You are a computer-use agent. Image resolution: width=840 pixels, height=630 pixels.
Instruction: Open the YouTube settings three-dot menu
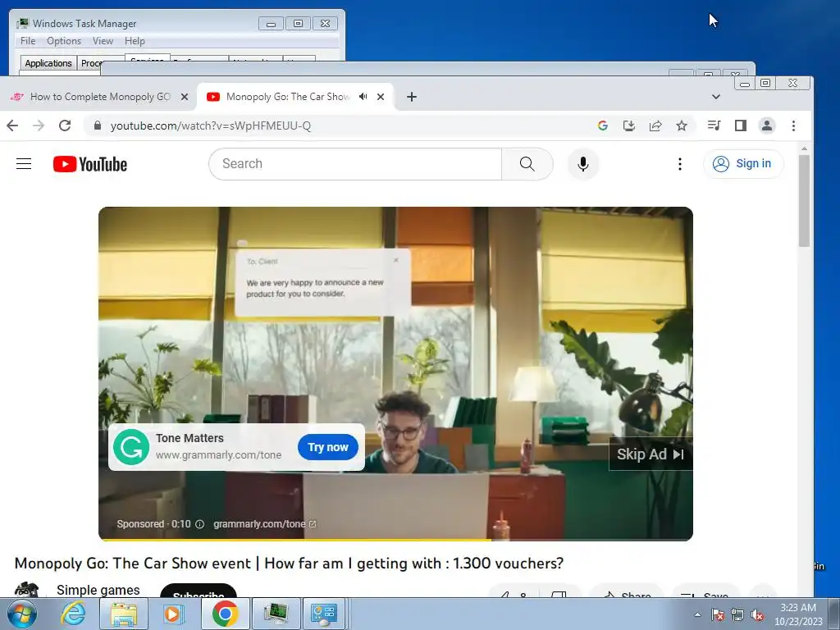[x=680, y=164]
